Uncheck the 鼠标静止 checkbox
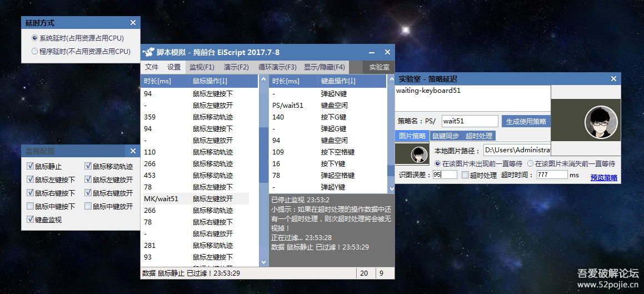This screenshot has width=644, height=294. tap(31, 166)
